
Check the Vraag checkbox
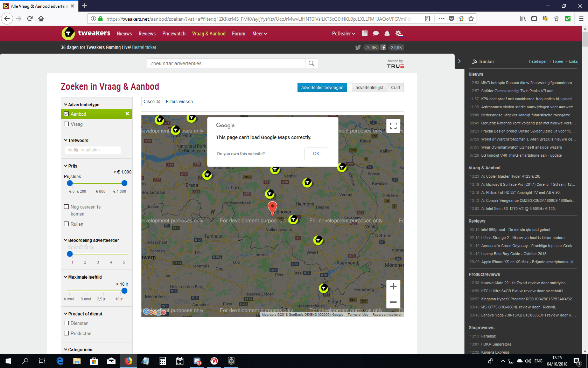(x=66, y=124)
